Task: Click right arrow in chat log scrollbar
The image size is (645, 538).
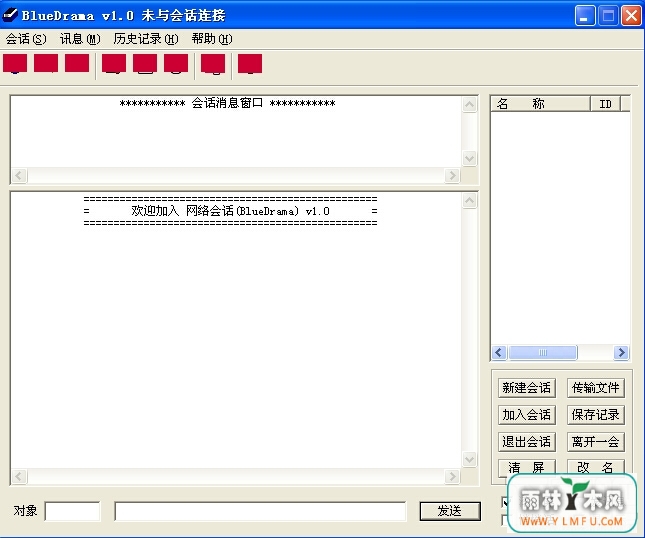Action: point(452,477)
